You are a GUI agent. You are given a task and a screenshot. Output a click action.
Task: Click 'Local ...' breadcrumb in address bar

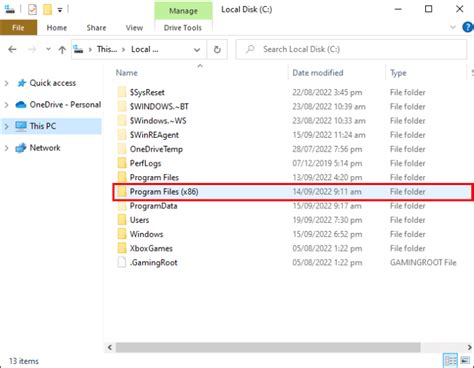click(144, 49)
